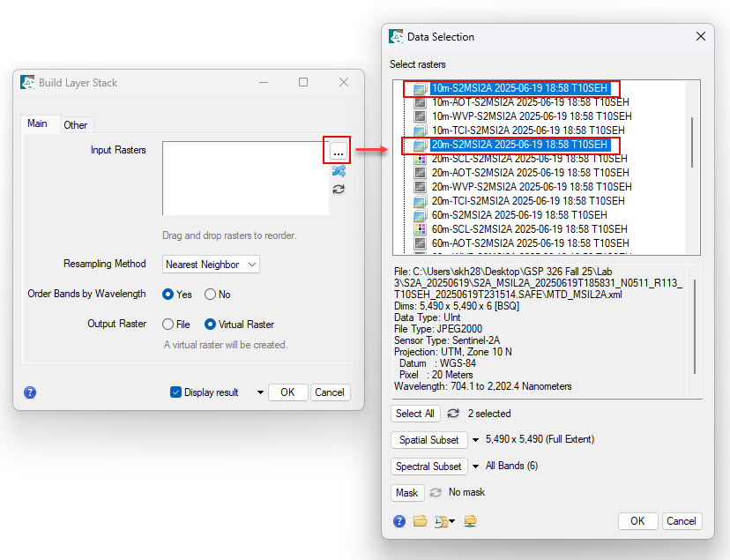Screen dimensions: 730x560
Task: Click the refresh icon next to Select All
Action: pos(453,414)
